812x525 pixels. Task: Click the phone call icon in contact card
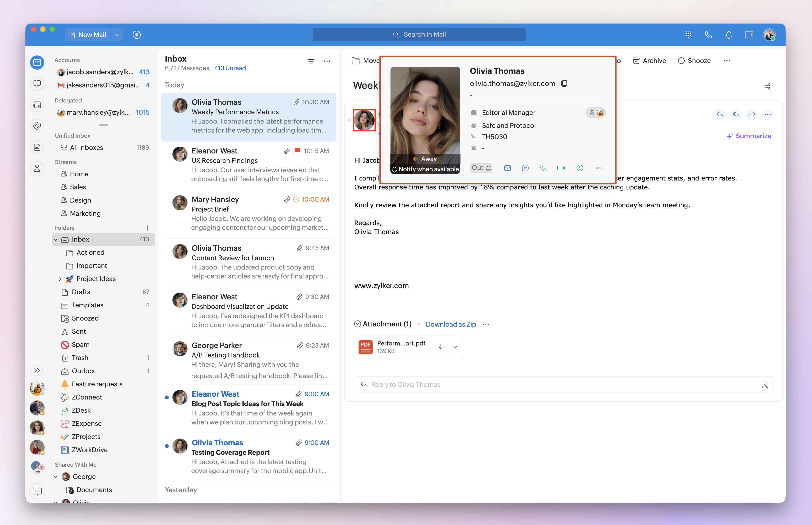point(543,168)
